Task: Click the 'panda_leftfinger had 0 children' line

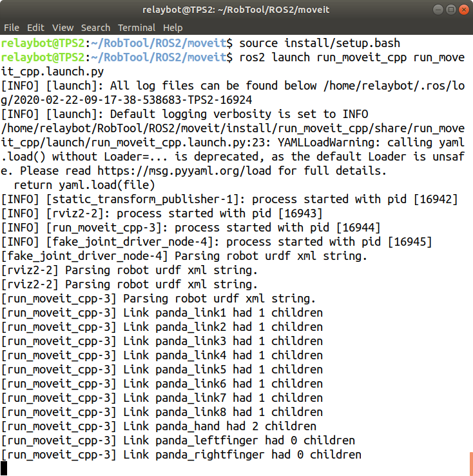Action: tap(178, 441)
